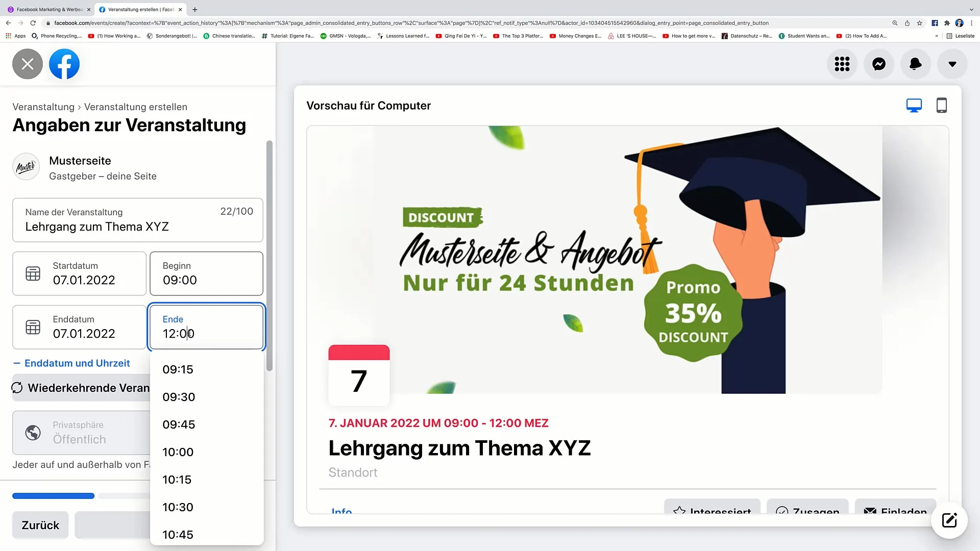Click the preview title Lehrgang zum Thema XYZ
The height and width of the screenshot is (551, 980).
click(459, 448)
